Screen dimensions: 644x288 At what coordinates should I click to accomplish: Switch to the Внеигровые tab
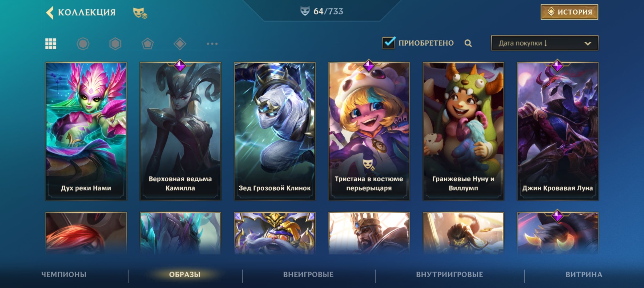click(x=308, y=274)
